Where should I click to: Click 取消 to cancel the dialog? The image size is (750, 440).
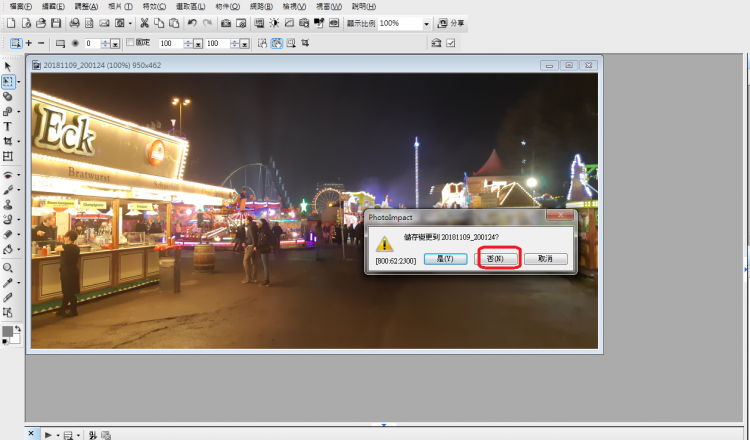(545, 259)
